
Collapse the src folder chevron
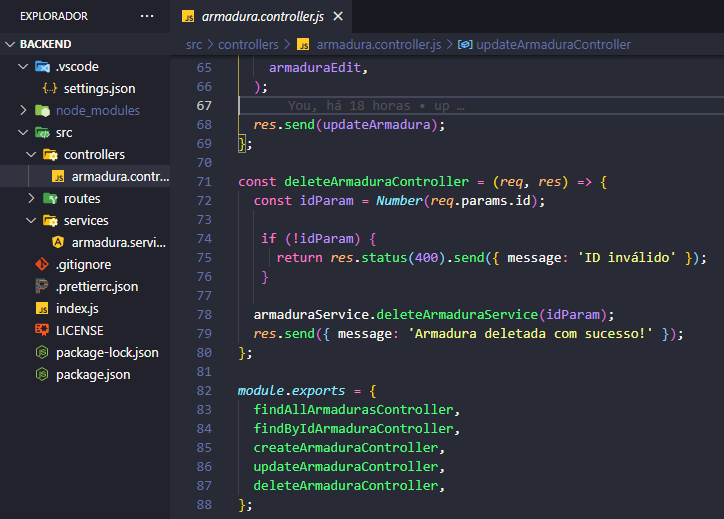click(23, 133)
